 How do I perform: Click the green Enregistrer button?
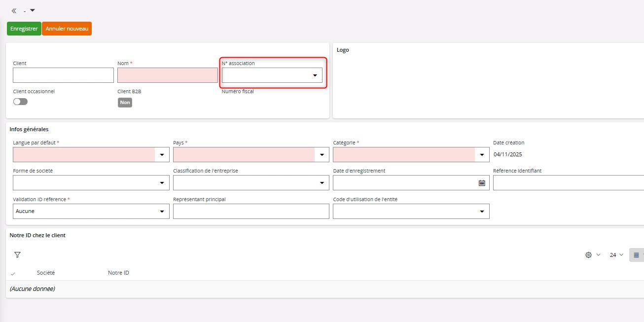point(24,29)
